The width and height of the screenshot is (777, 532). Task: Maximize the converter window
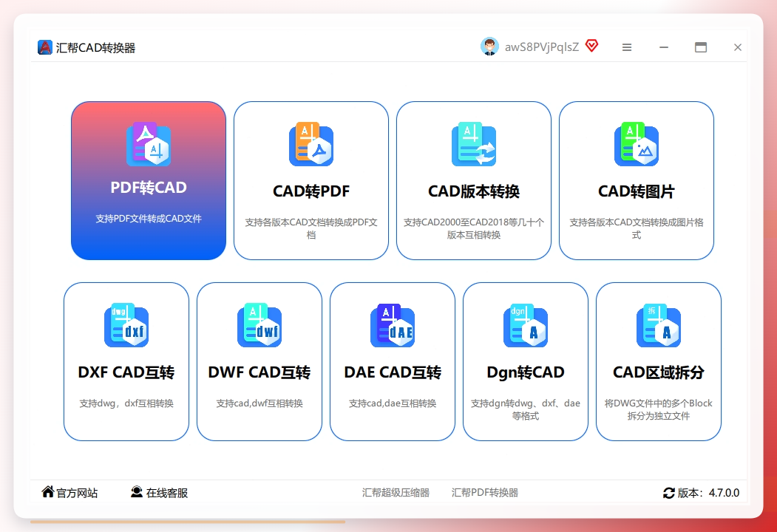coord(701,47)
